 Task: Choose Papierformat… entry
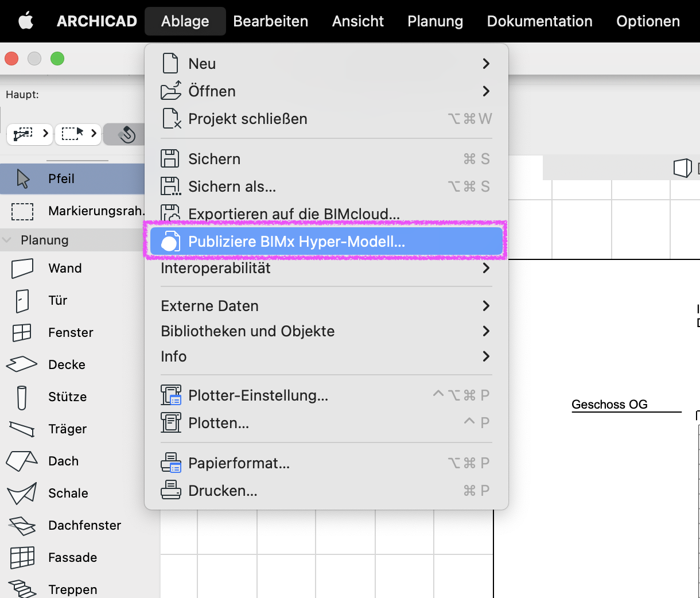[x=326, y=463]
